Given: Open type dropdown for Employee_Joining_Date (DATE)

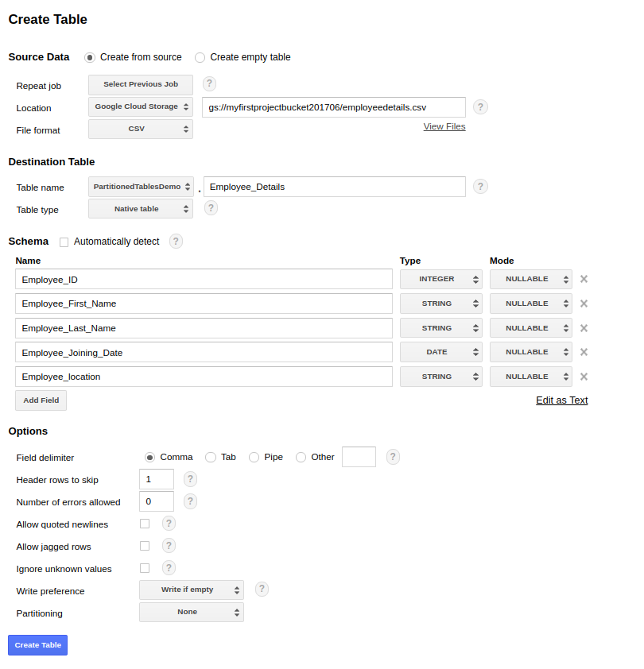Looking at the screenshot, I should 441,352.
